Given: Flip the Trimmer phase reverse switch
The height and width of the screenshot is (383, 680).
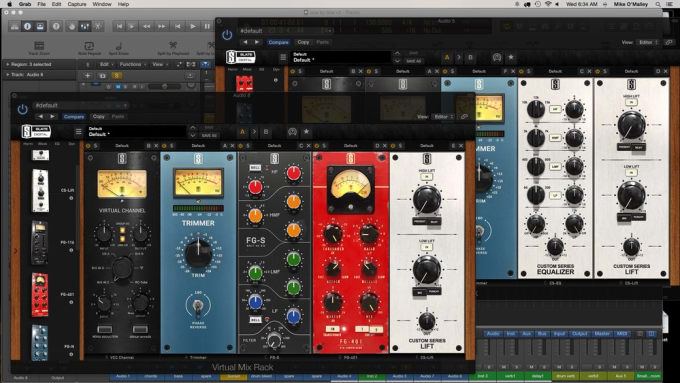Looking at the screenshot, I should tap(198, 307).
